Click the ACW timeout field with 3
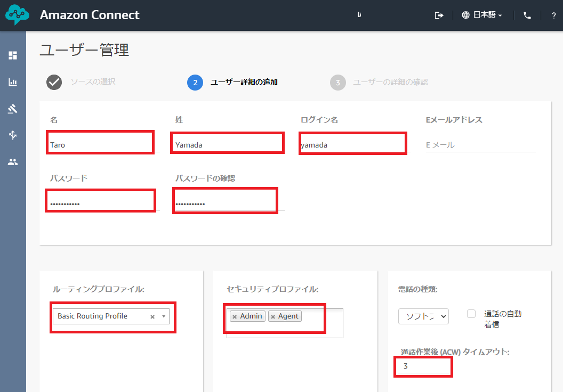 click(x=424, y=366)
